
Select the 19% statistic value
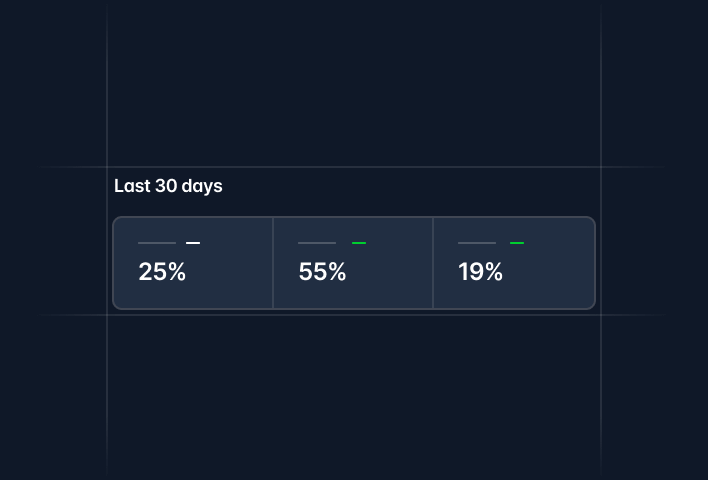[481, 272]
